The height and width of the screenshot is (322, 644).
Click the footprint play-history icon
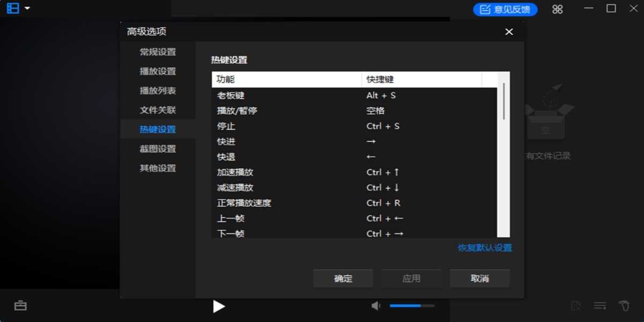623,305
